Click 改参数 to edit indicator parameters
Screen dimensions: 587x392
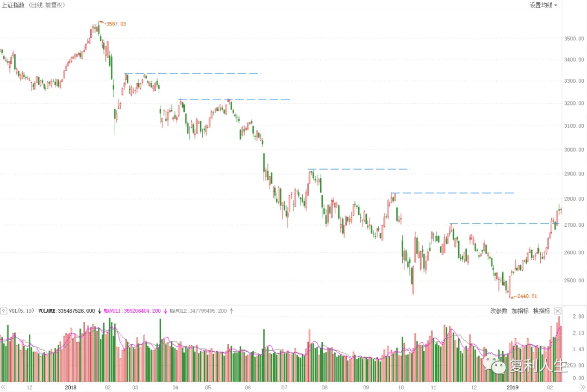point(498,311)
